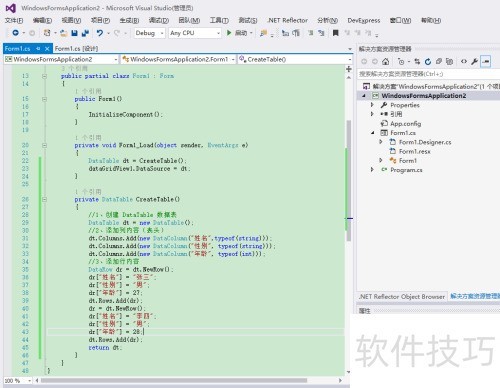Close the Form1.cs tab
This screenshot has width=500, height=388.
[47, 49]
